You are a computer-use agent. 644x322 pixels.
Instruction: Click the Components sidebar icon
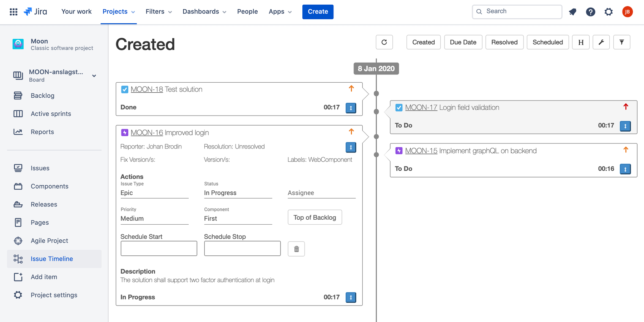point(18,186)
